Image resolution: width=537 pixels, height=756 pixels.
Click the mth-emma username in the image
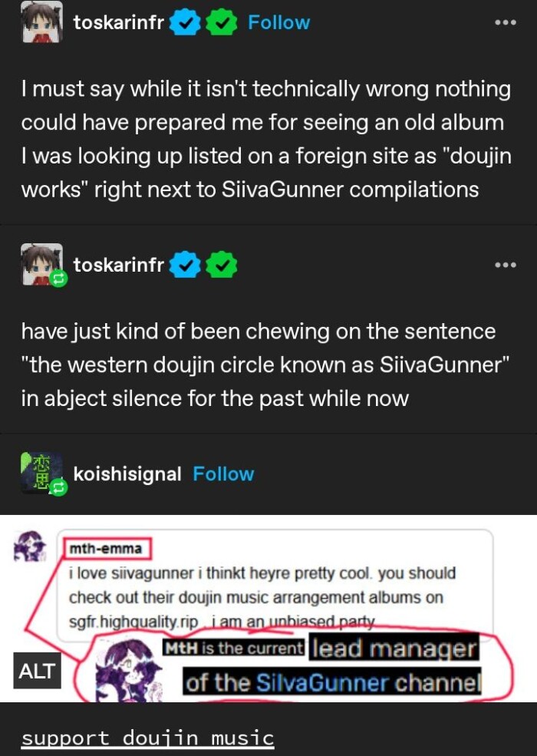[x=106, y=549]
